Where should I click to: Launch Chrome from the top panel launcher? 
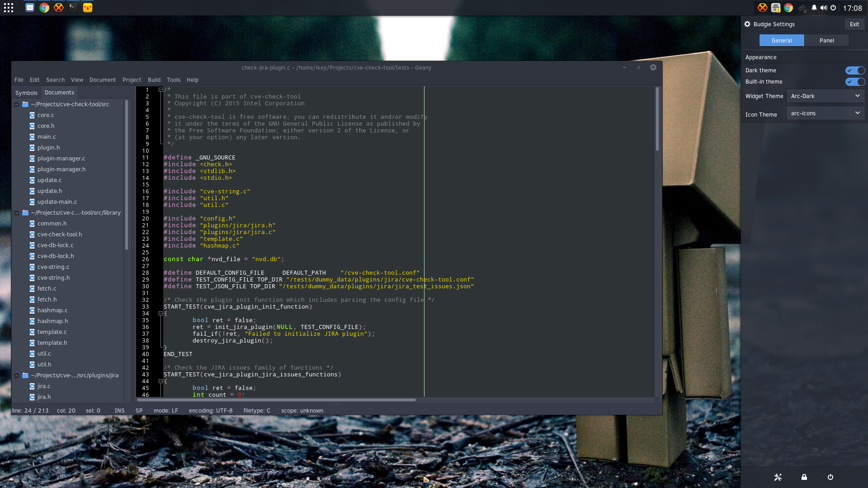44,8
